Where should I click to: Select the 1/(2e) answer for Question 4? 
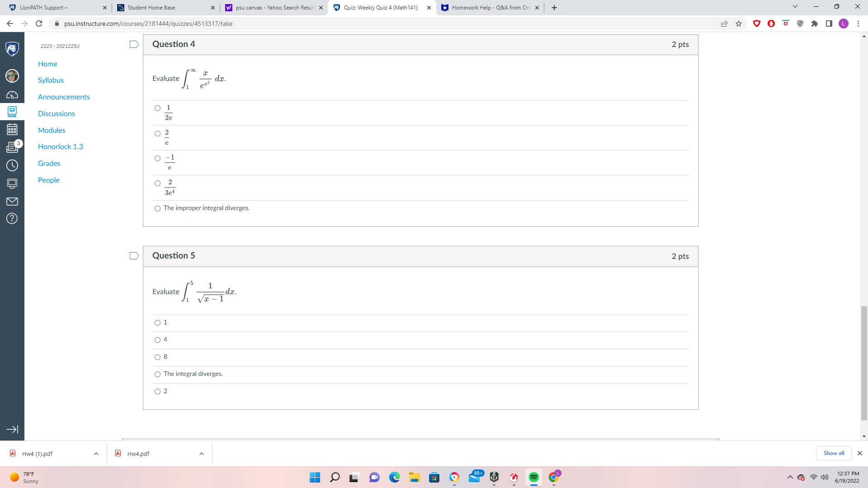click(x=157, y=108)
